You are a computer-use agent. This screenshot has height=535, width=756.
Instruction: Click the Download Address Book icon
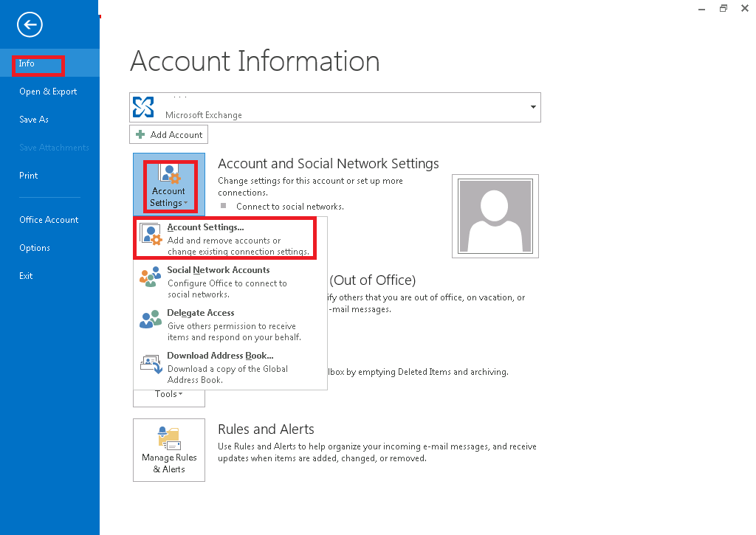[x=151, y=362]
